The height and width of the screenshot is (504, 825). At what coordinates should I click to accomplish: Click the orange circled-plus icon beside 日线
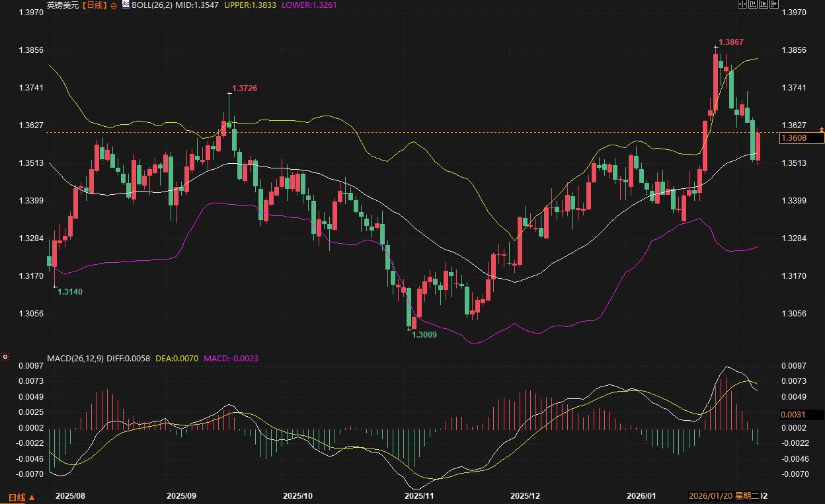[114, 5]
